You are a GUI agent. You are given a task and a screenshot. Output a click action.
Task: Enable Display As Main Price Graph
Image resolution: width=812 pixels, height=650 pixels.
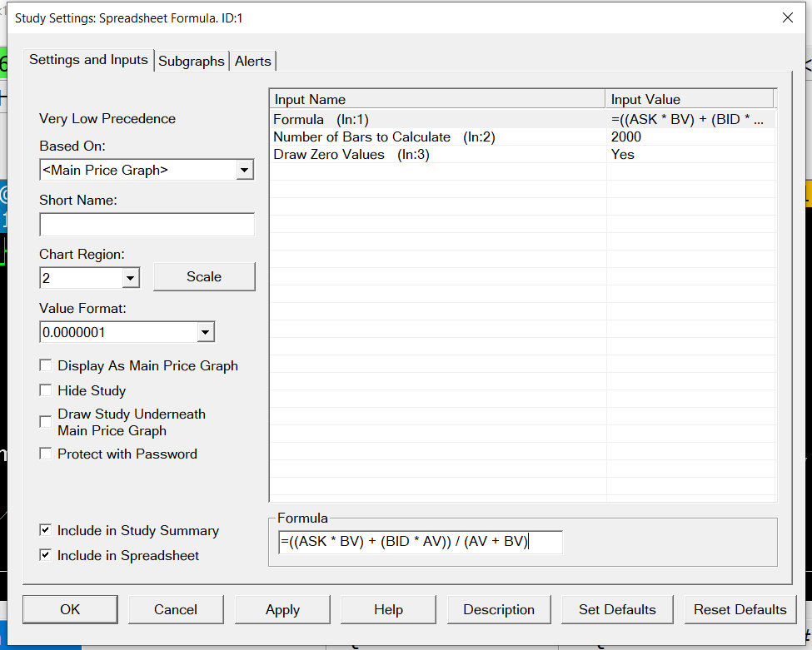click(x=46, y=365)
